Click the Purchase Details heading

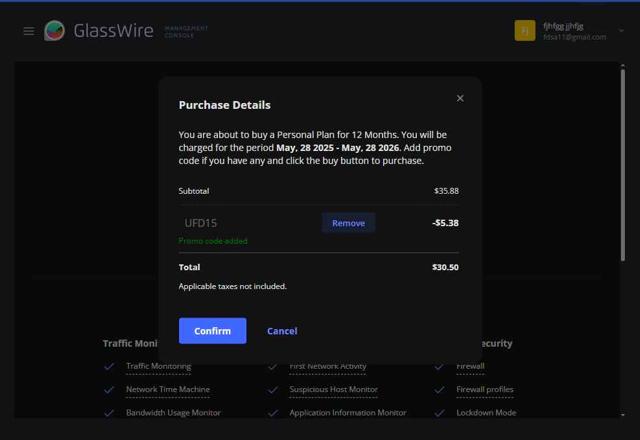[x=224, y=105]
